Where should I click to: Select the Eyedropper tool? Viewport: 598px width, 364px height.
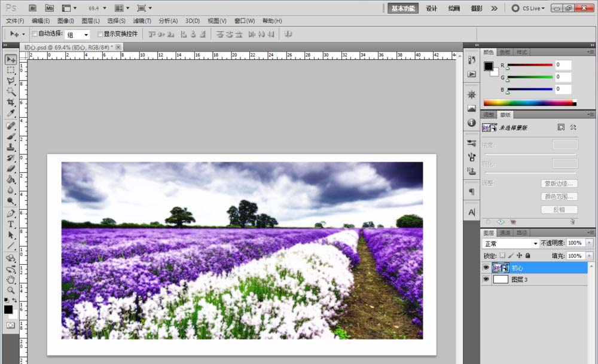pos(11,113)
